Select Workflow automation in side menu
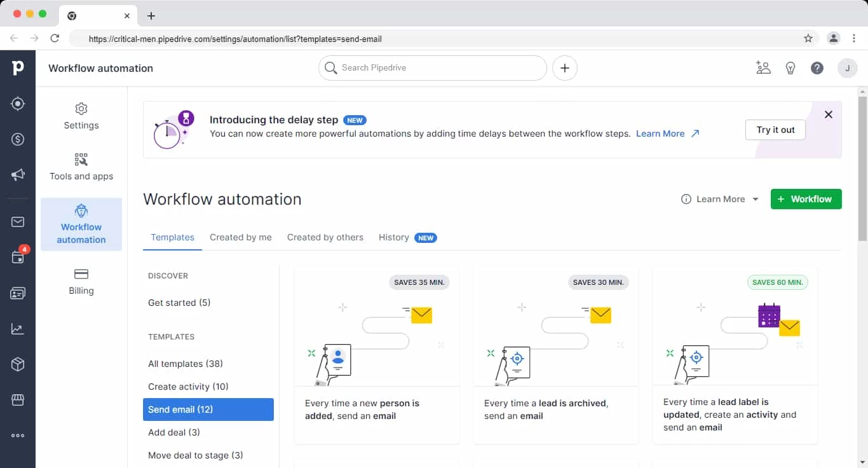Screen dimensions: 868x468 tap(81, 224)
